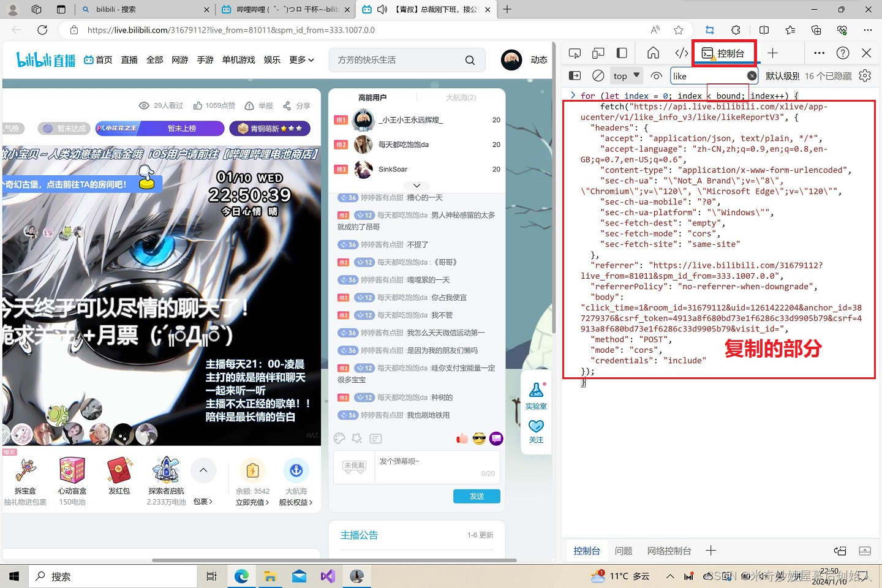Switch to 问题 tab in drawer
The image size is (882, 588).
pos(624,551)
